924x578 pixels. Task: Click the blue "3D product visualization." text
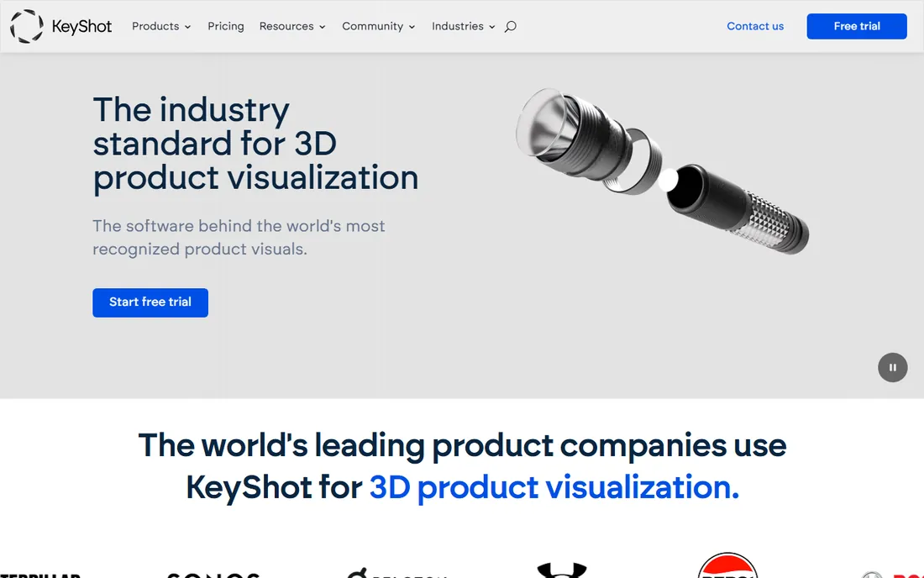tap(554, 488)
